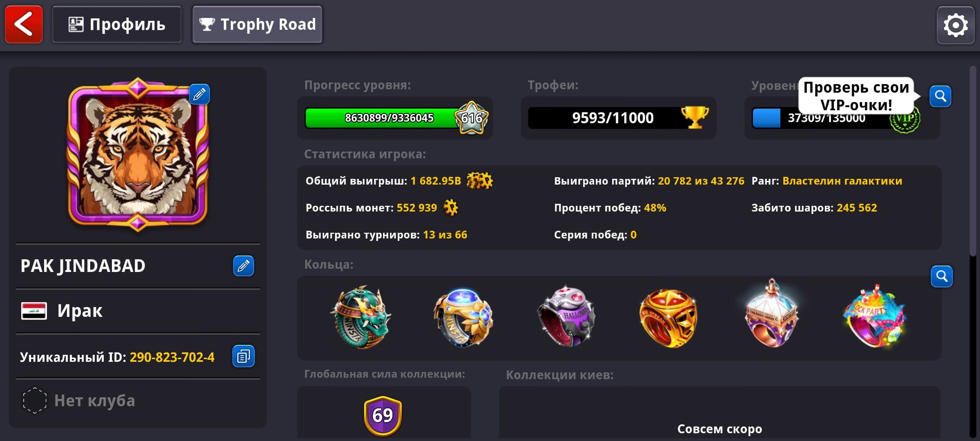The height and width of the screenshot is (441, 980).
Task: Click the vertical scrollbar on right edge
Action: 973,161
